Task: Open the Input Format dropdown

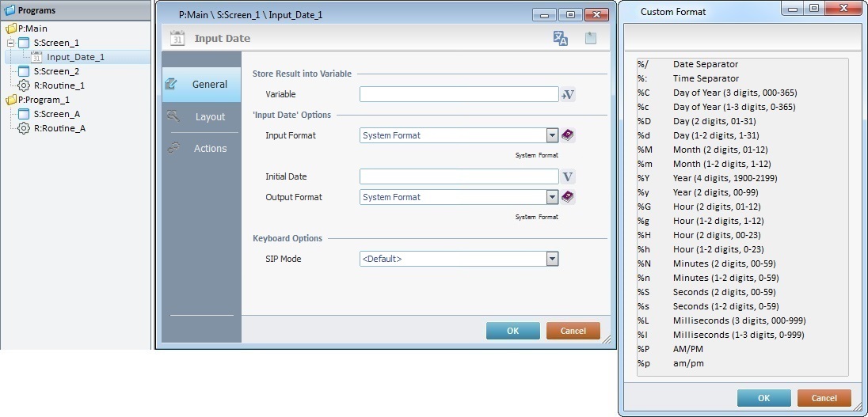Action: (552, 135)
